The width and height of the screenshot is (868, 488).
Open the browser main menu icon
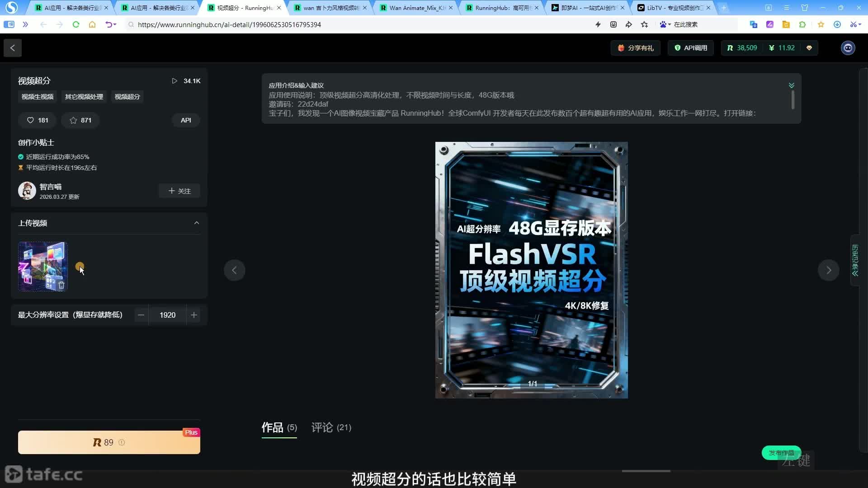click(x=787, y=8)
